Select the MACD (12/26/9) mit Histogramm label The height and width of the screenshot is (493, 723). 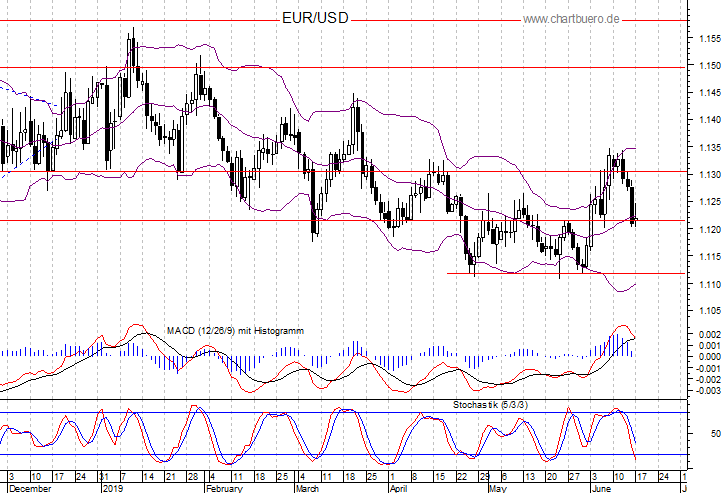235,330
